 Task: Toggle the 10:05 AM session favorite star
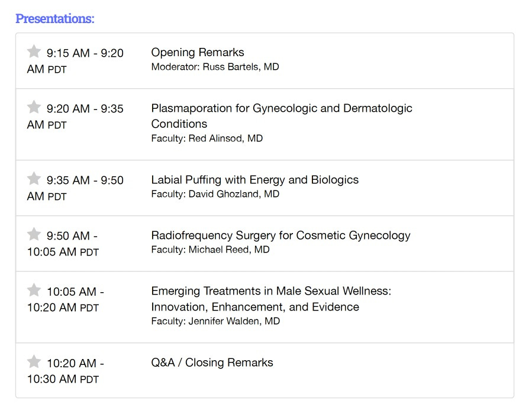click(34, 290)
